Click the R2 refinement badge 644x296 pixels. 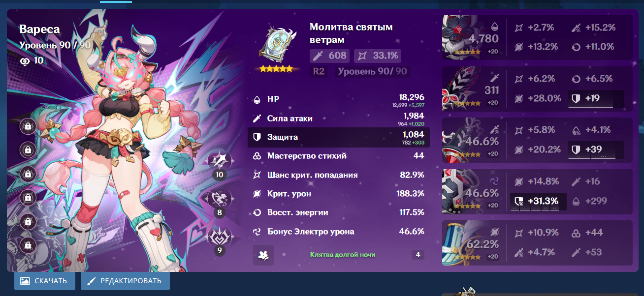pyautogui.click(x=319, y=71)
